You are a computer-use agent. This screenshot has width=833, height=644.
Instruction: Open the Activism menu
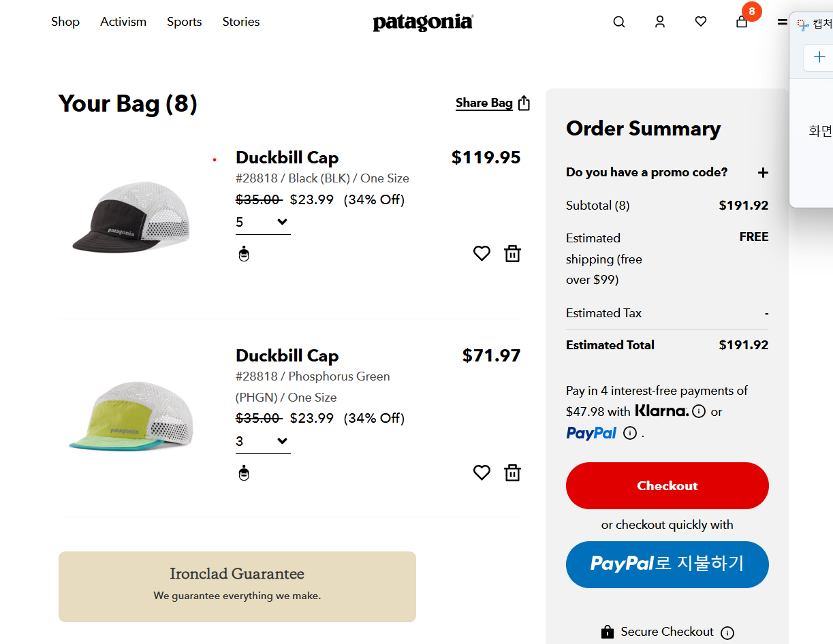coord(123,22)
